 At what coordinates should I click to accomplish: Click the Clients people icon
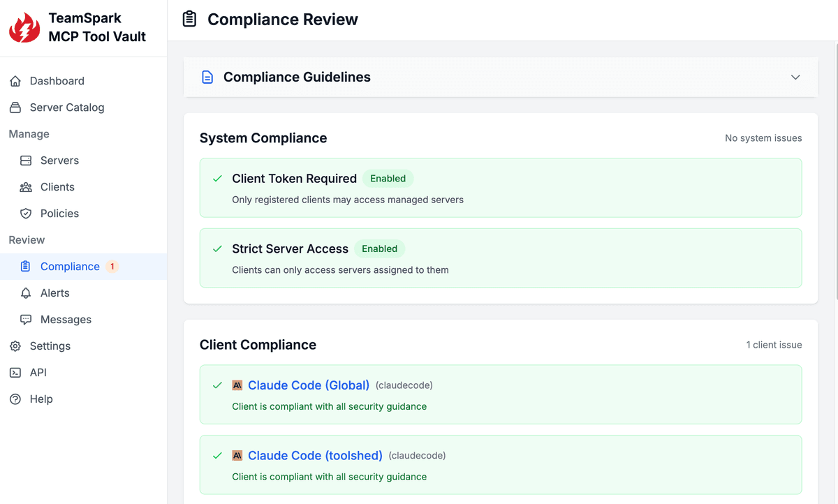[x=26, y=186]
